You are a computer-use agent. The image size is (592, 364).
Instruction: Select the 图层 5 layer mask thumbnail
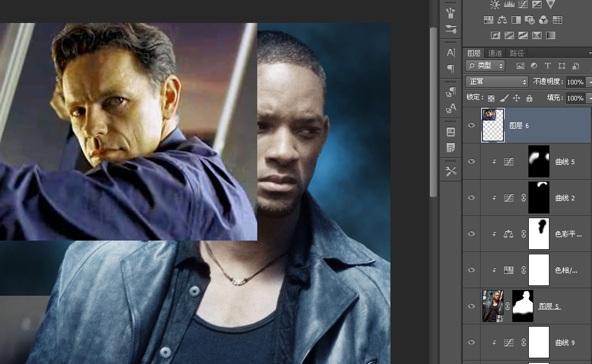pos(523,306)
